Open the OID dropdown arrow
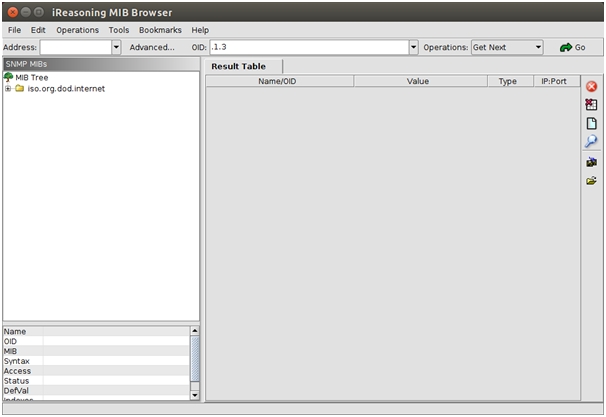The width and height of the screenshot is (606, 417). click(413, 47)
